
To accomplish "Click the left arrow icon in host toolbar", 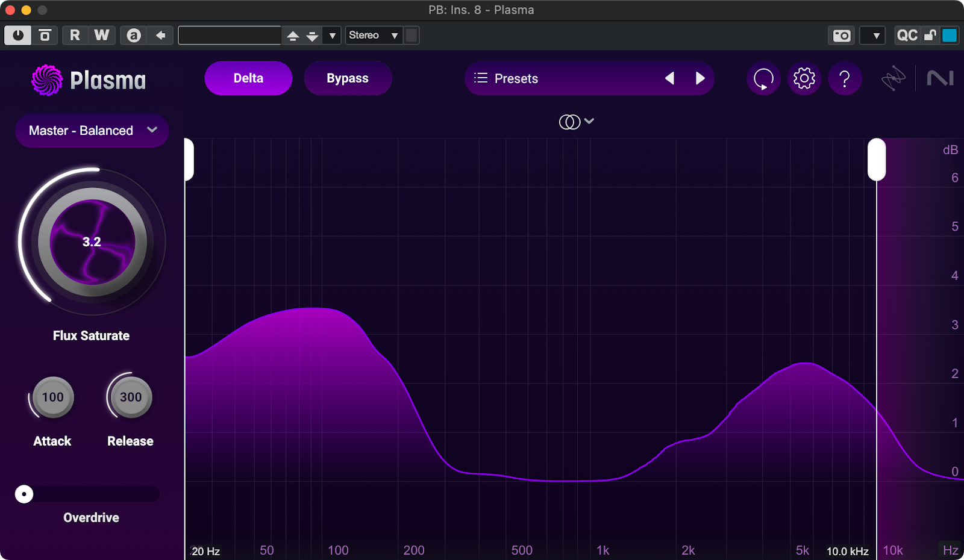I will [161, 36].
